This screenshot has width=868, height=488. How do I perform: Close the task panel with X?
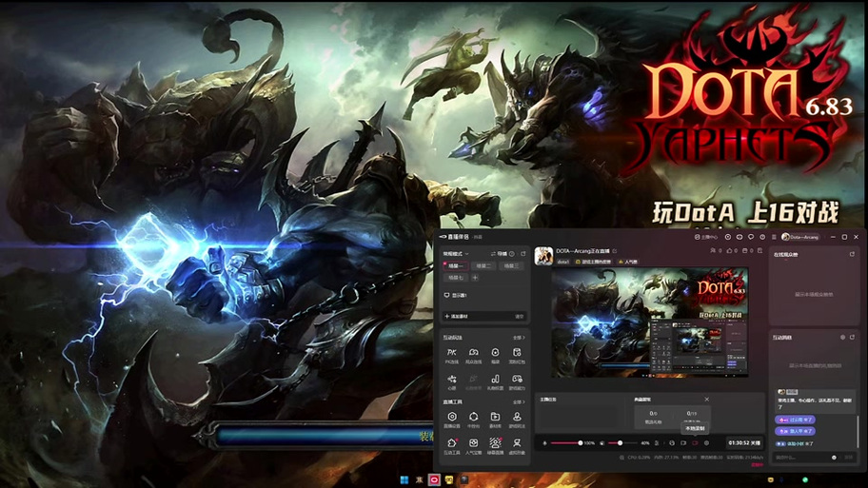[707, 399]
